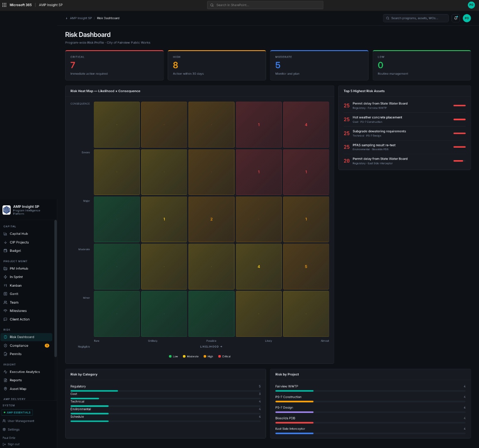Click the red Critical legend swatch

tap(219, 356)
